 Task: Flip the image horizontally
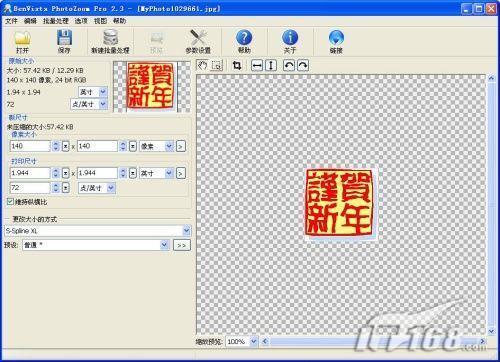coord(257,65)
